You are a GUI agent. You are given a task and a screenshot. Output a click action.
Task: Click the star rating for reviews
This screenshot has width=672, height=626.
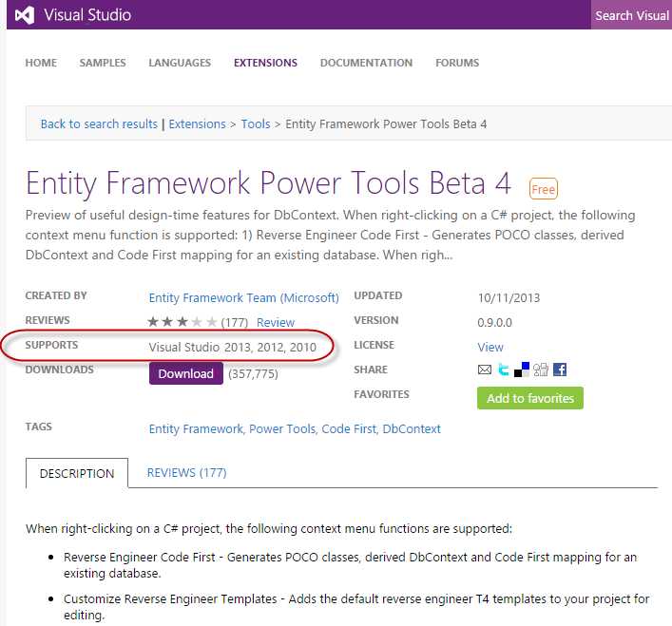click(x=182, y=322)
